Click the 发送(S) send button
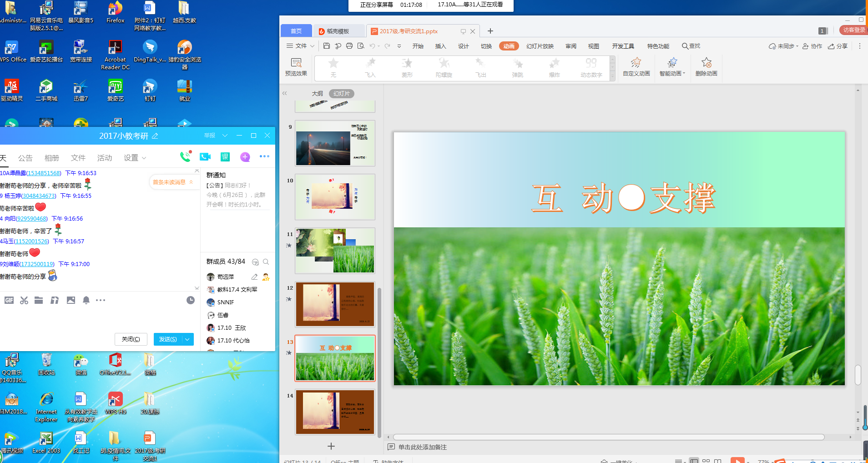 pyautogui.click(x=168, y=339)
